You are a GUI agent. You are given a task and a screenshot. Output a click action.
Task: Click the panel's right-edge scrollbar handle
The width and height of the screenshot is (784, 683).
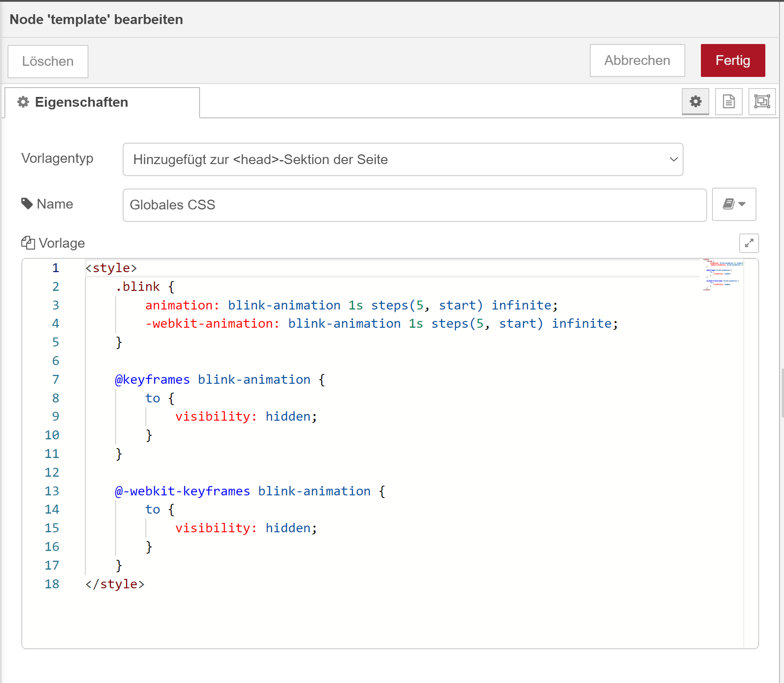click(782, 393)
